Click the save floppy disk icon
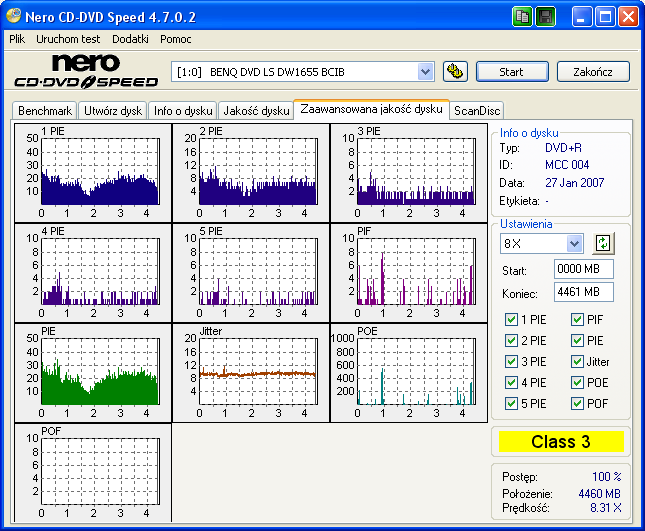The height and width of the screenshot is (531, 645). click(545, 17)
